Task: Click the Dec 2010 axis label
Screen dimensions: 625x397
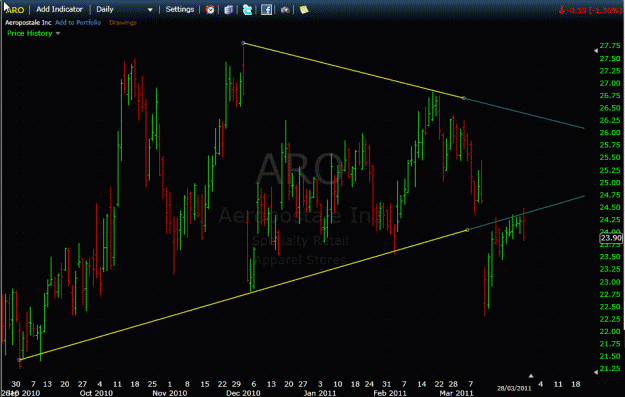Action: tap(243, 393)
